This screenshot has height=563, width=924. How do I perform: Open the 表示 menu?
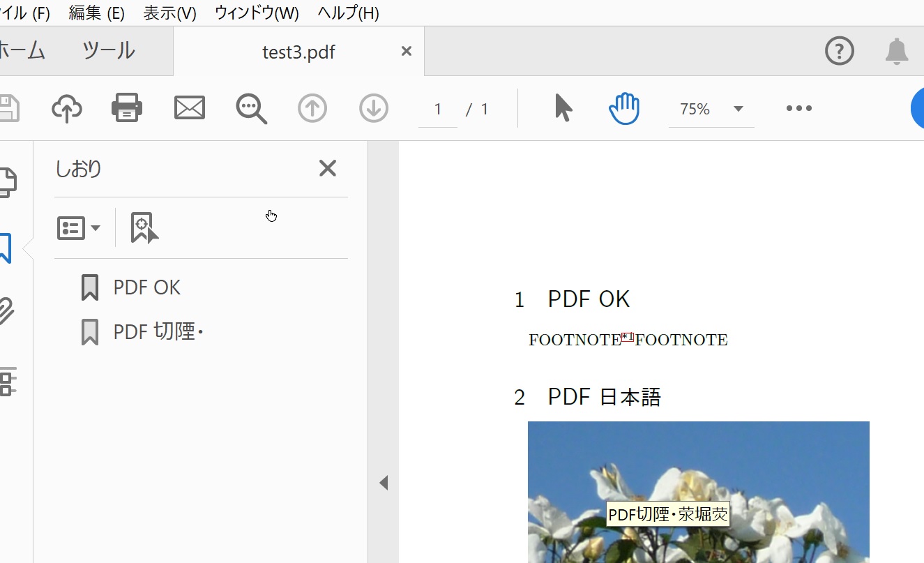[x=169, y=13]
